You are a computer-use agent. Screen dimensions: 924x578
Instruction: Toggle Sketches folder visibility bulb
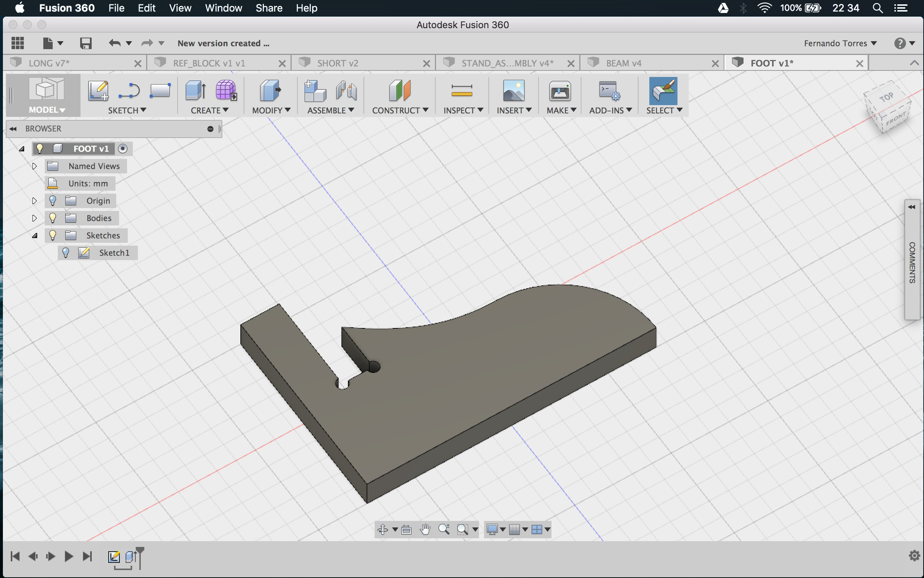53,236
